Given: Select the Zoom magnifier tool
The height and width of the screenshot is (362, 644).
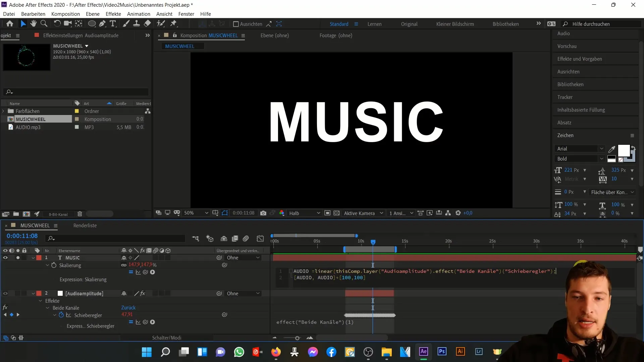Looking at the screenshot, I should tap(44, 24).
